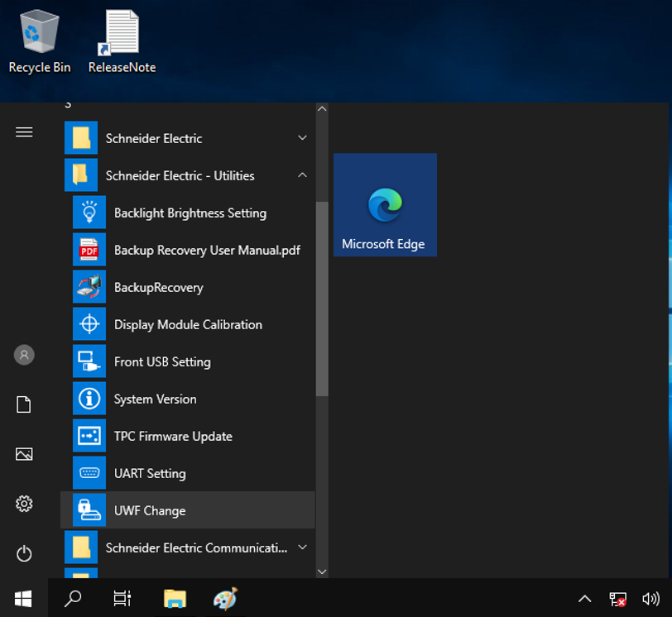
Task: Select 'Backlight Brightness Setting' text entry
Action: (x=190, y=213)
